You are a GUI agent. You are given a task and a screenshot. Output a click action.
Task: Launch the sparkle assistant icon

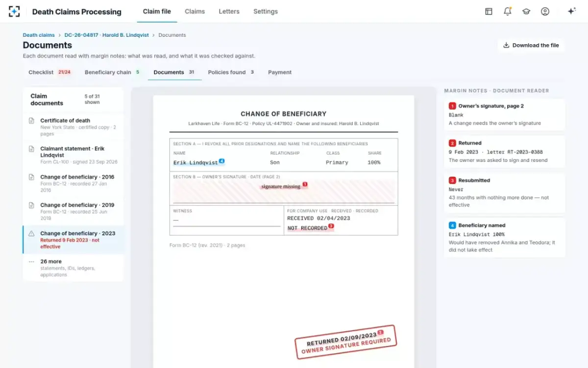click(571, 11)
